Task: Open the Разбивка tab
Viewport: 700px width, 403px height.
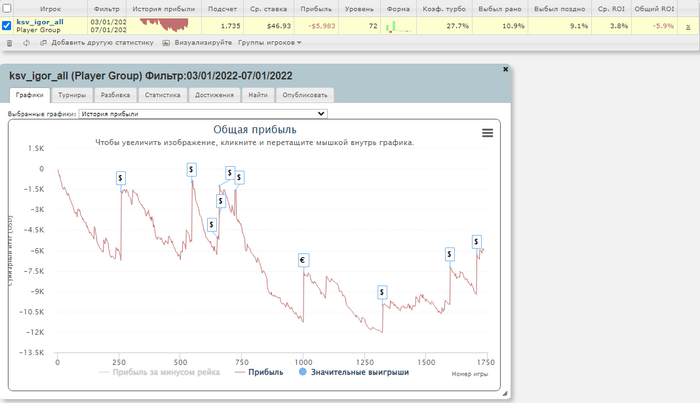Action: (115, 95)
